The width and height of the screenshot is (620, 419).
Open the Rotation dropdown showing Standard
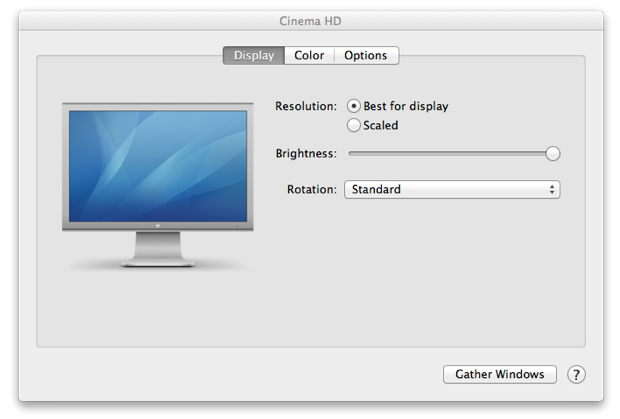pos(452,189)
